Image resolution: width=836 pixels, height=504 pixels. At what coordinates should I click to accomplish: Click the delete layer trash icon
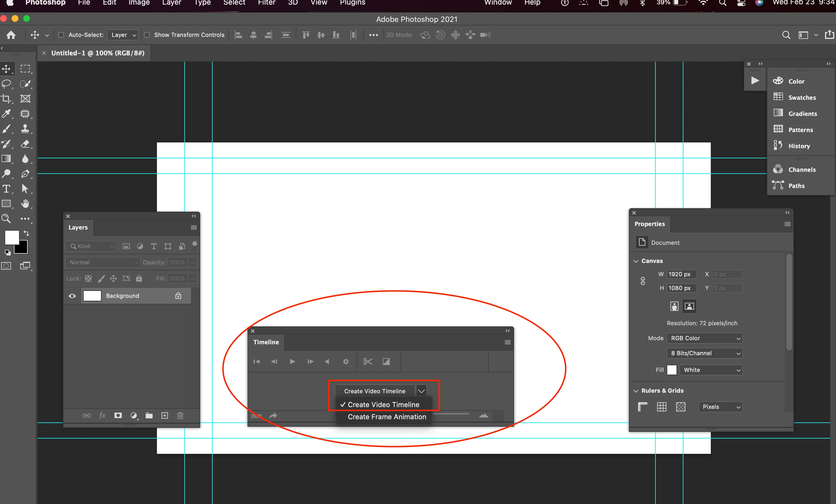[180, 415]
